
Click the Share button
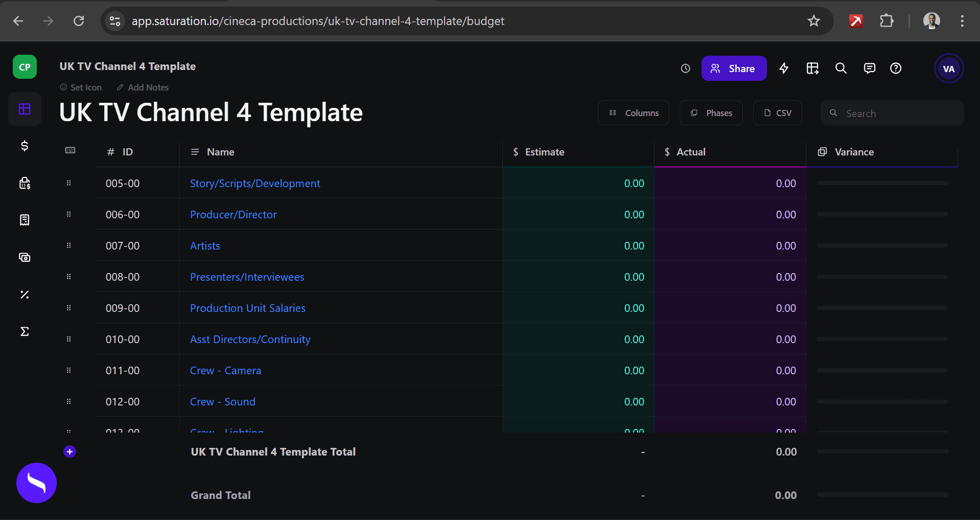734,69
